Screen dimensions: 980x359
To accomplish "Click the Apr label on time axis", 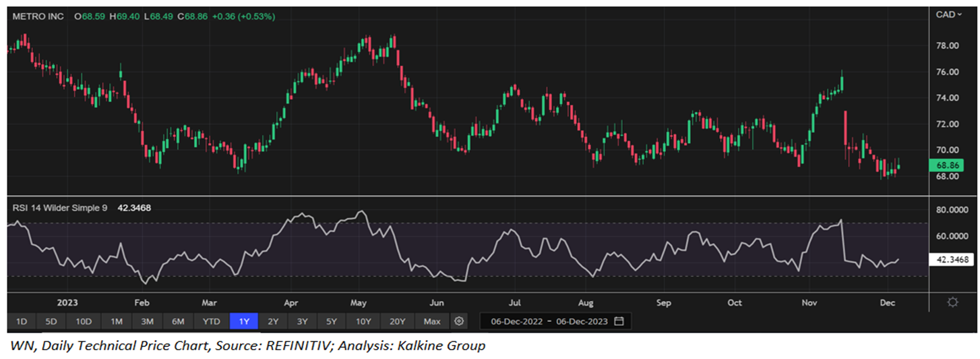I will click(290, 302).
